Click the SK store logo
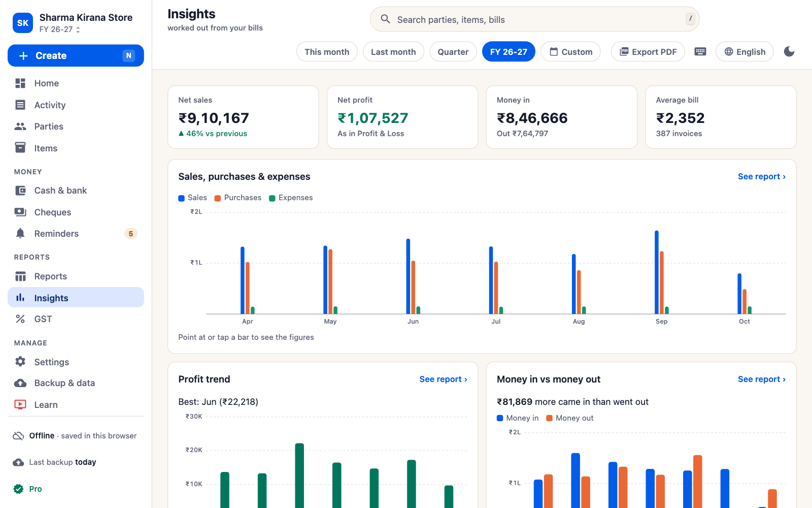Image resolution: width=812 pixels, height=508 pixels. click(x=23, y=23)
